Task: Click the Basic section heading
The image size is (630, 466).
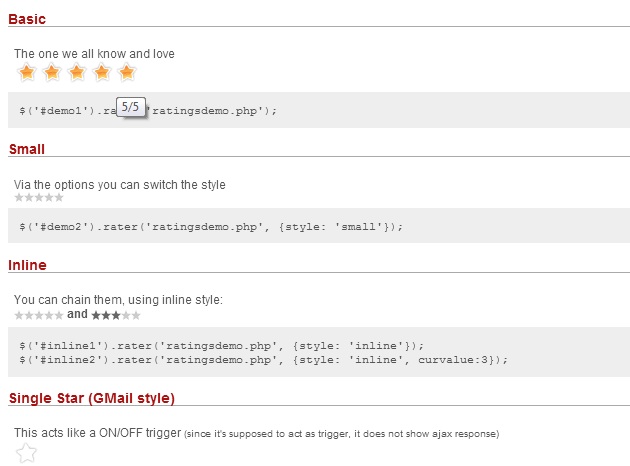Action: (27, 18)
